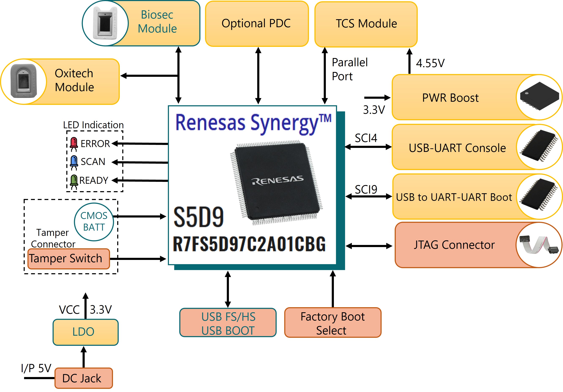Click the 4.55V label
The height and width of the screenshot is (392, 563).
coord(430,63)
